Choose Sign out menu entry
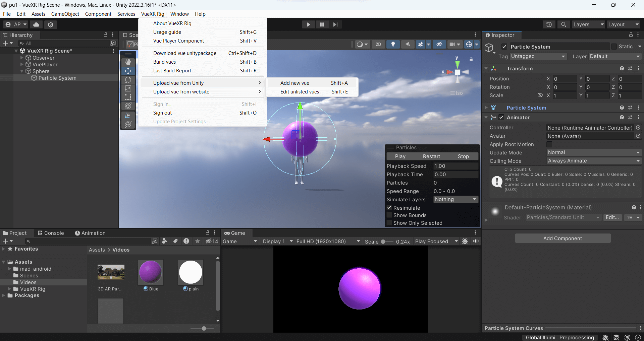This screenshot has width=644, height=341. [203, 113]
